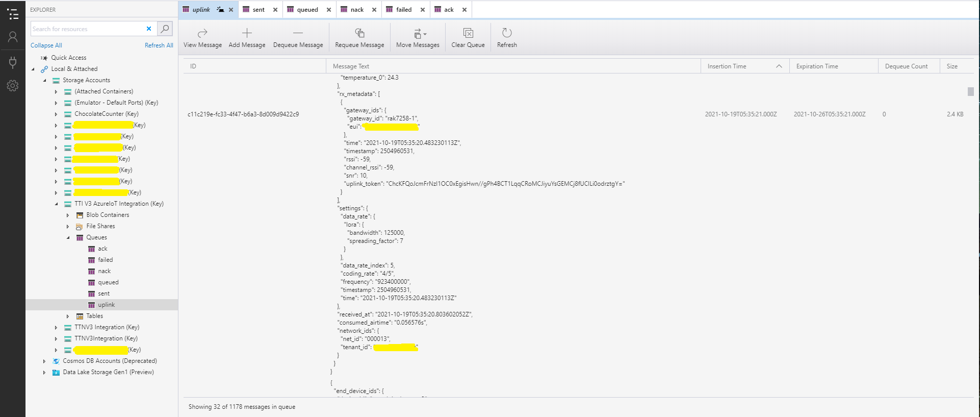Refresh the uplink queue messages

point(506,33)
